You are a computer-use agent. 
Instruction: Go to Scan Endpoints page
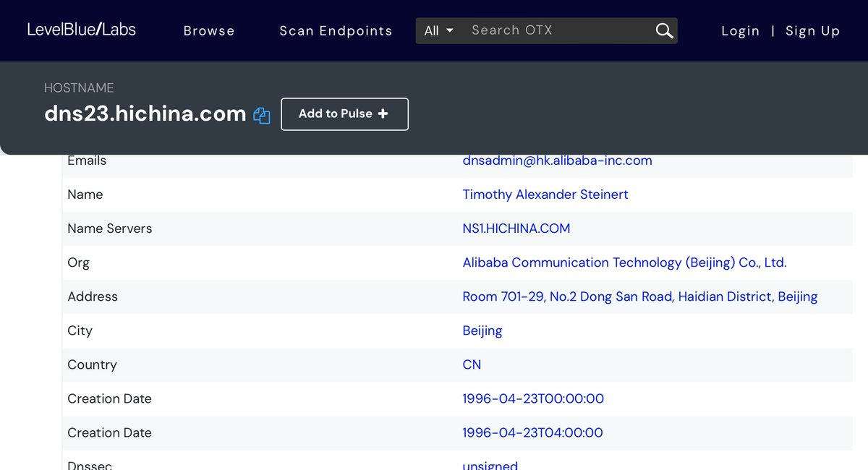click(x=336, y=30)
